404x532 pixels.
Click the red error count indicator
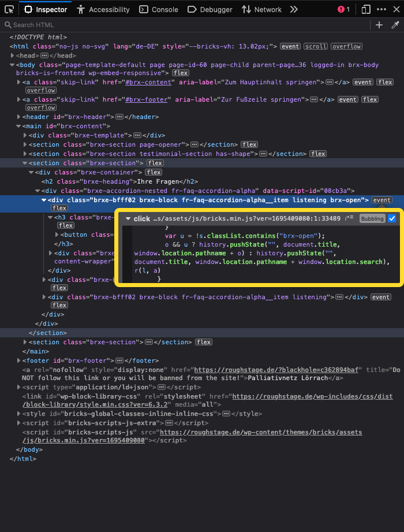tap(343, 9)
